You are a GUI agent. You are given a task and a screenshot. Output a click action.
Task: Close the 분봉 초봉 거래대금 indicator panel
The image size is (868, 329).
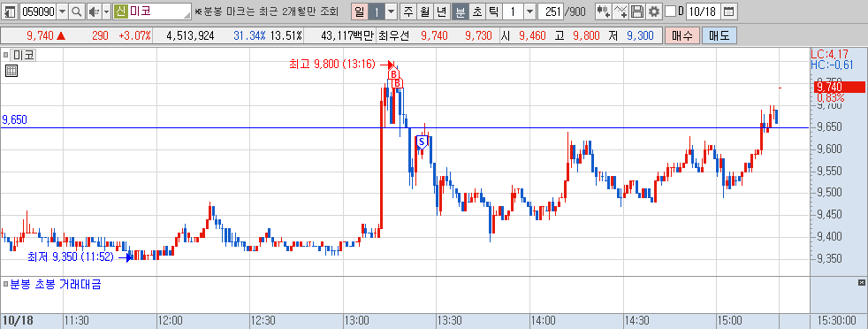pos(861,283)
